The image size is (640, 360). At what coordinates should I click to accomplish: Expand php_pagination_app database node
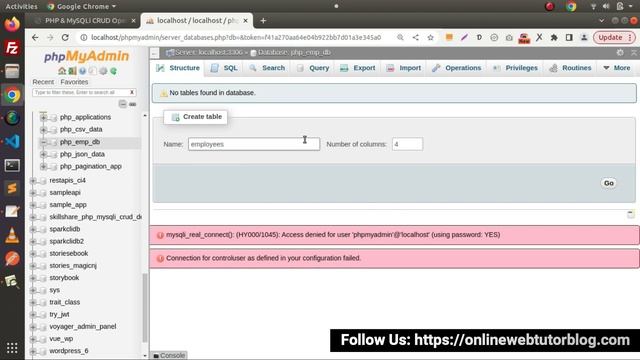(43, 167)
